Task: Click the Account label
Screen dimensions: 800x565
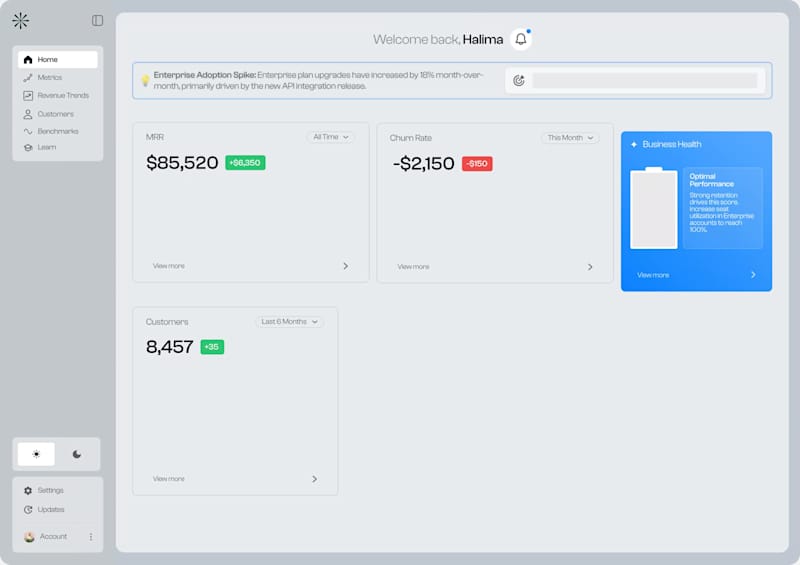Action: (x=54, y=536)
